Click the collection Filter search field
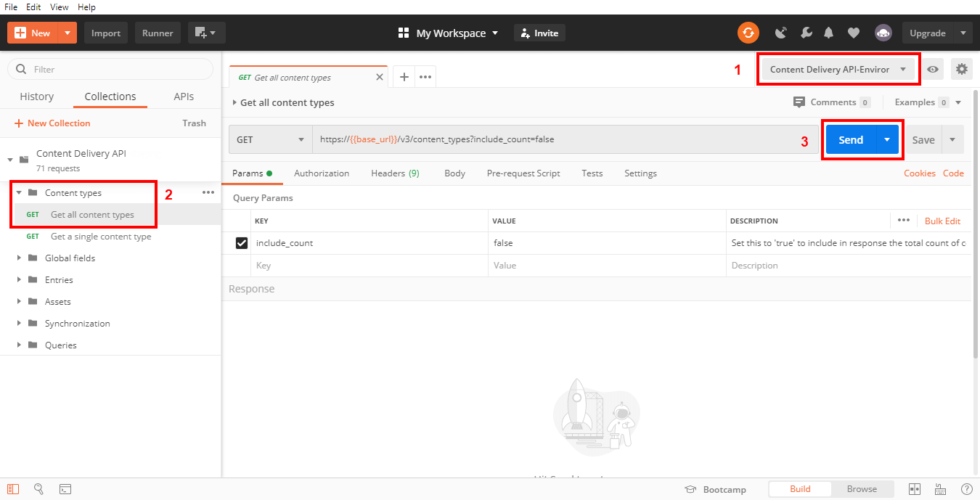The width and height of the screenshot is (980, 500). click(x=109, y=68)
